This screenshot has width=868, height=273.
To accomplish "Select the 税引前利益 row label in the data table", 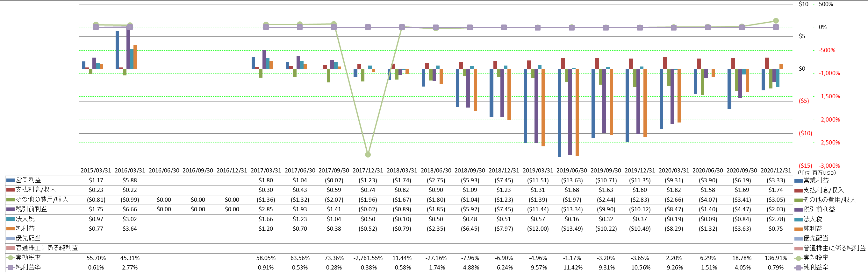I will [x=32, y=209].
